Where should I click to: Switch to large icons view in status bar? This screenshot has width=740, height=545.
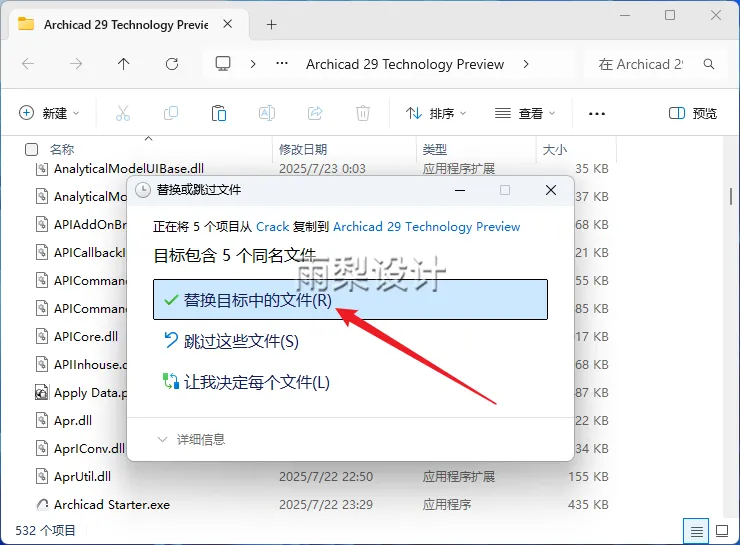tap(722, 531)
